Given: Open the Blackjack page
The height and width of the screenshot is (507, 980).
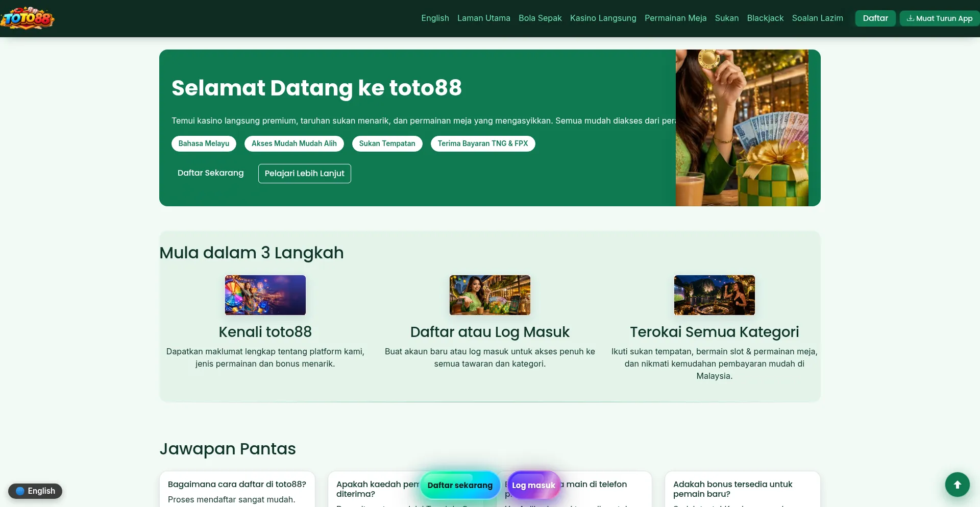Looking at the screenshot, I should [x=765, y=18].
